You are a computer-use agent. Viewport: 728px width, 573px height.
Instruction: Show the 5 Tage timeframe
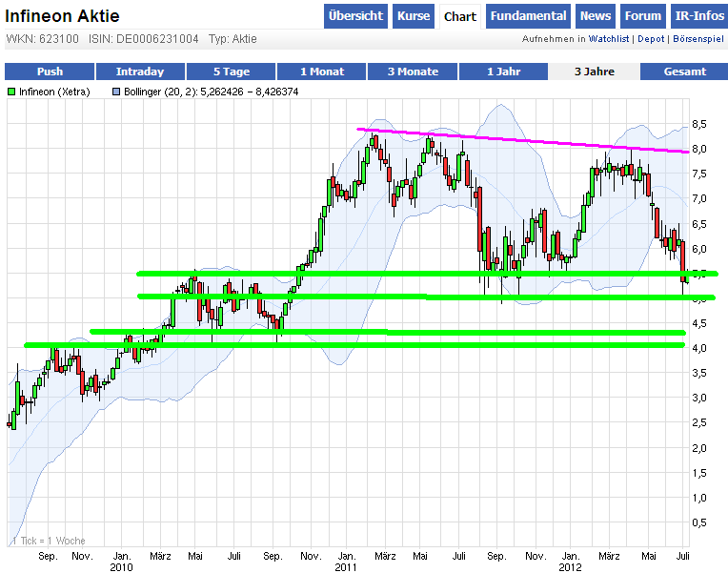click(231, 72)
